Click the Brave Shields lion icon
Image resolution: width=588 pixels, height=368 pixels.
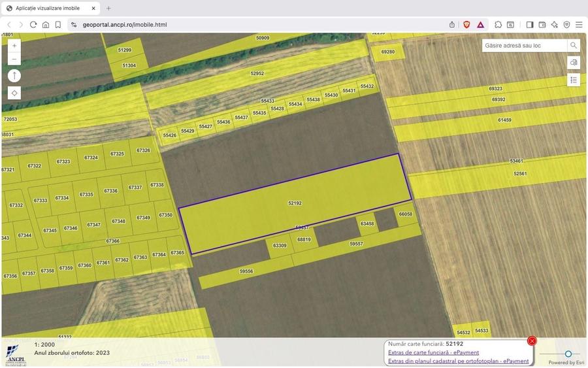[466, 25]
